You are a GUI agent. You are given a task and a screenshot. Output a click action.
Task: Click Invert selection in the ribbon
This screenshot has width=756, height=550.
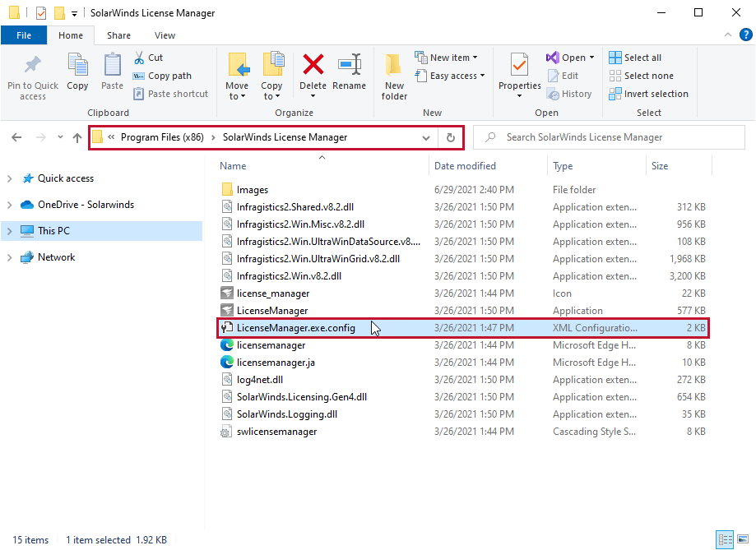(x=648, y=94)
